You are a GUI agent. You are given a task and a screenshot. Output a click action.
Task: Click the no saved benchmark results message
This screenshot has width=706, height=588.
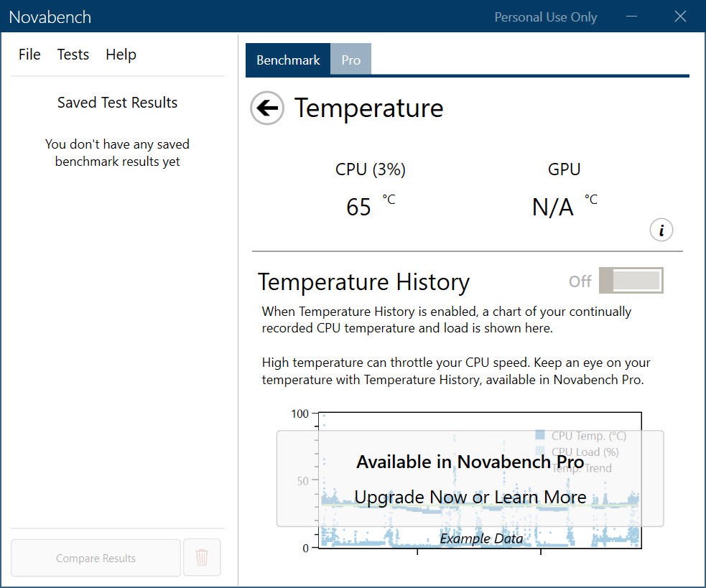click(118, 153)
